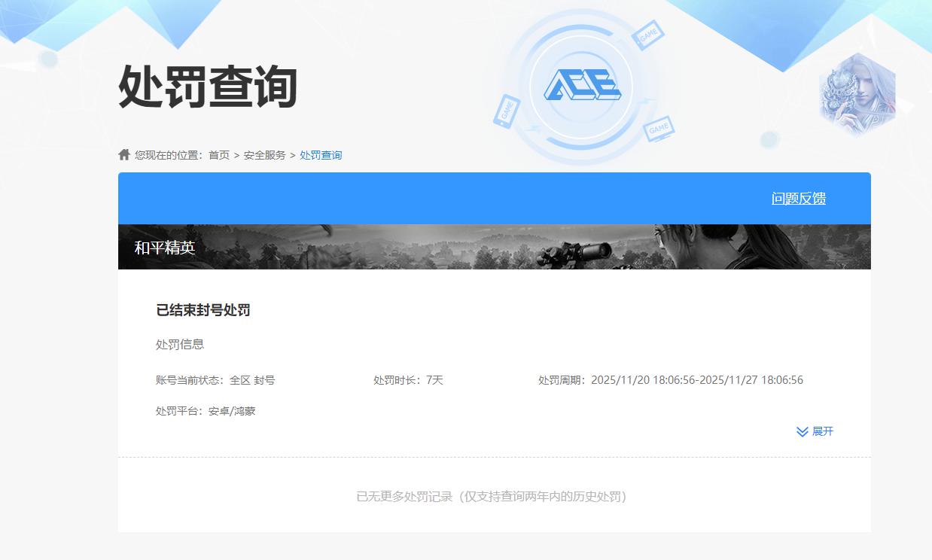
Task: Click the 处罚周期 date range text
Action: 670,380
